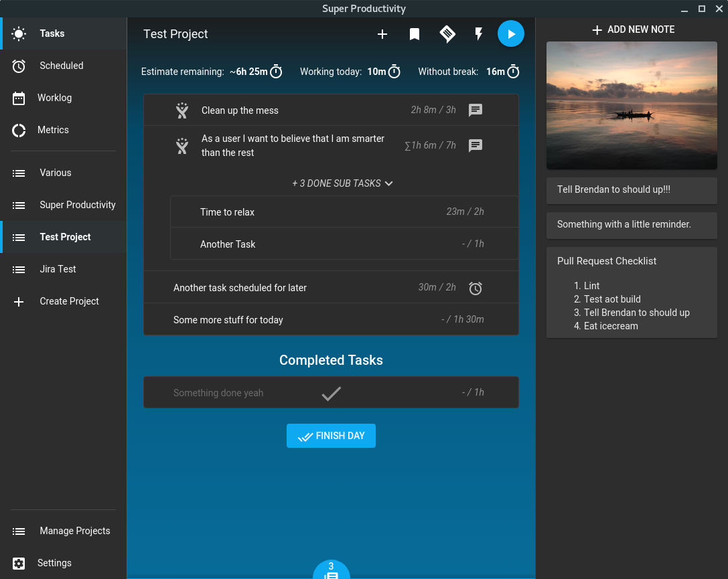
Task: Open the Jira icon on 'Clean up the mess'
Action: [x=181, y=110]
